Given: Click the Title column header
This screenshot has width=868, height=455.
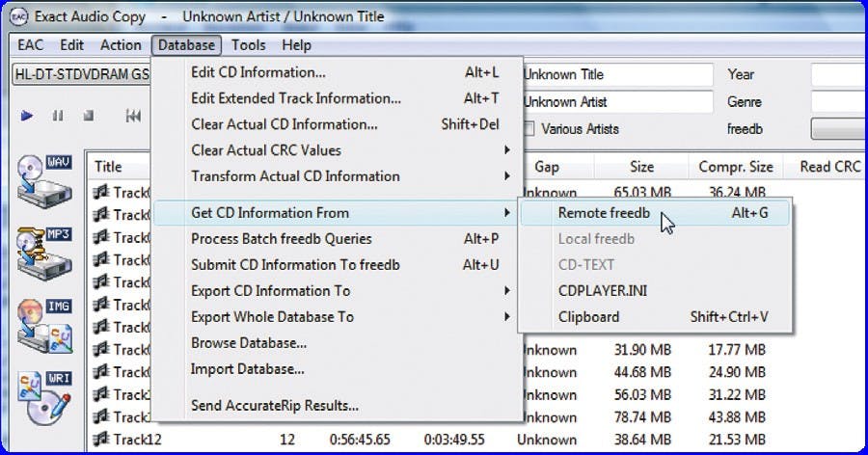Looking at the screenshot, I should tap(119, 167).
